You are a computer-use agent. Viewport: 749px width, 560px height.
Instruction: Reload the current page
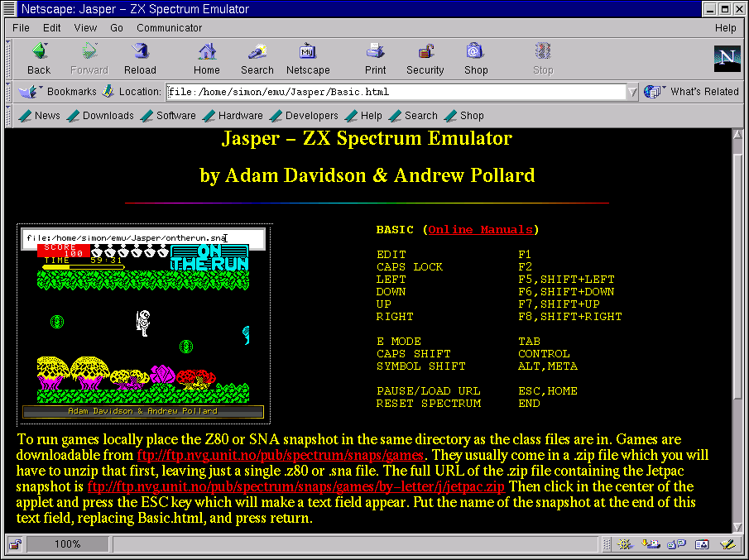(140, 59)
